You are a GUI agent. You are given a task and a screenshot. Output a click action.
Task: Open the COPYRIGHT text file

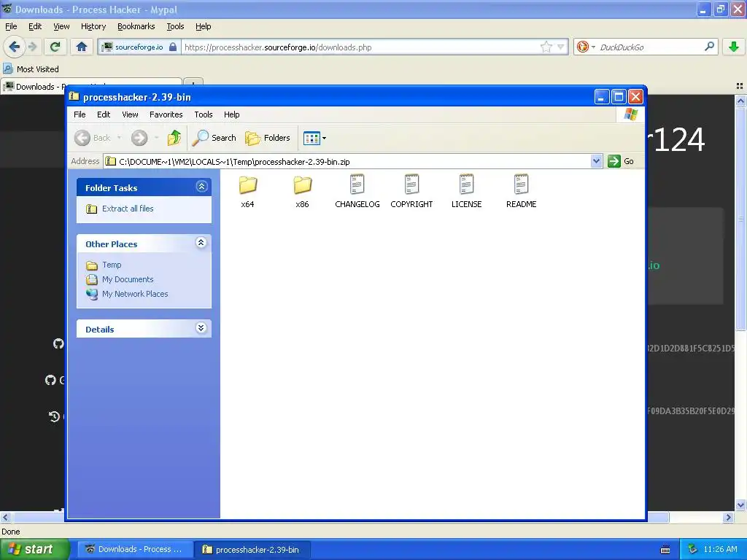pyautogui.click(x=411, y=191)
